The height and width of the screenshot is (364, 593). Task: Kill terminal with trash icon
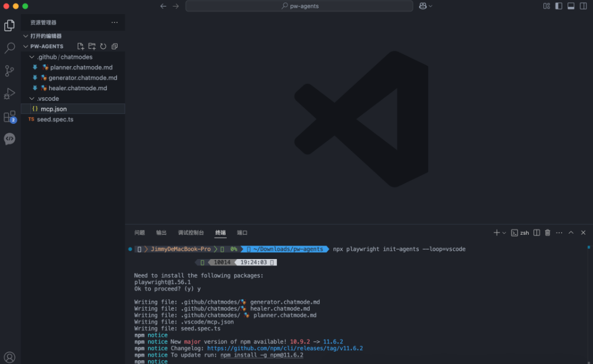548,232
